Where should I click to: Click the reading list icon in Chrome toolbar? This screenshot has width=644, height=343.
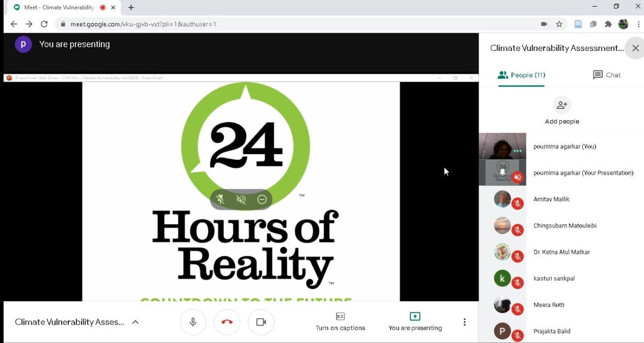click(578, 24)
